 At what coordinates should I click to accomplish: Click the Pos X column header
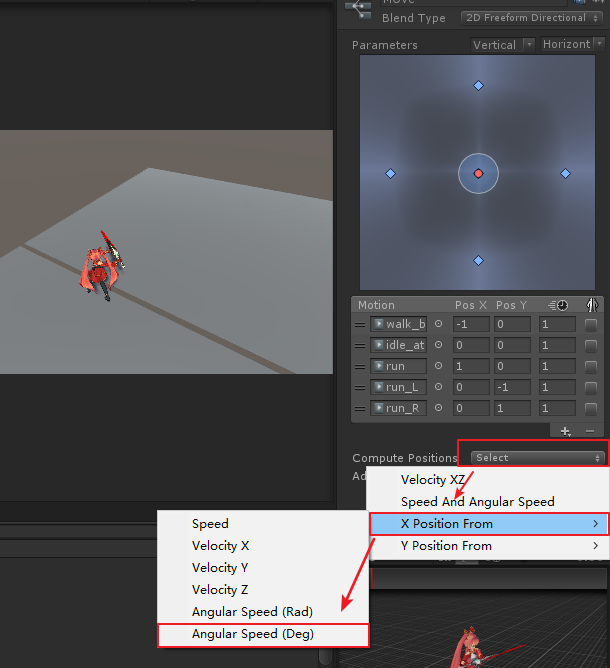pos(471,305)
